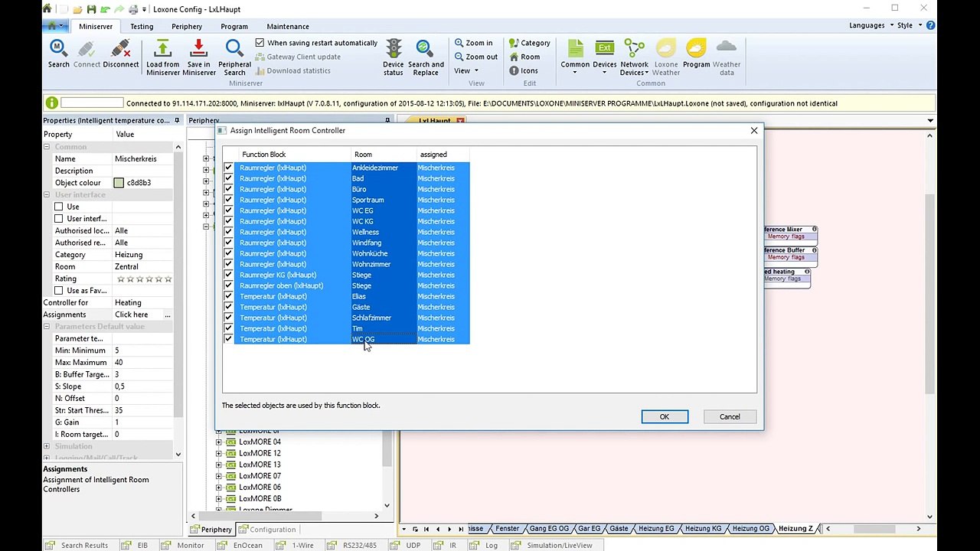Expand the LoxMORE 04 tree node
This screenshot has height=551, width=980.
coord(219,442)
